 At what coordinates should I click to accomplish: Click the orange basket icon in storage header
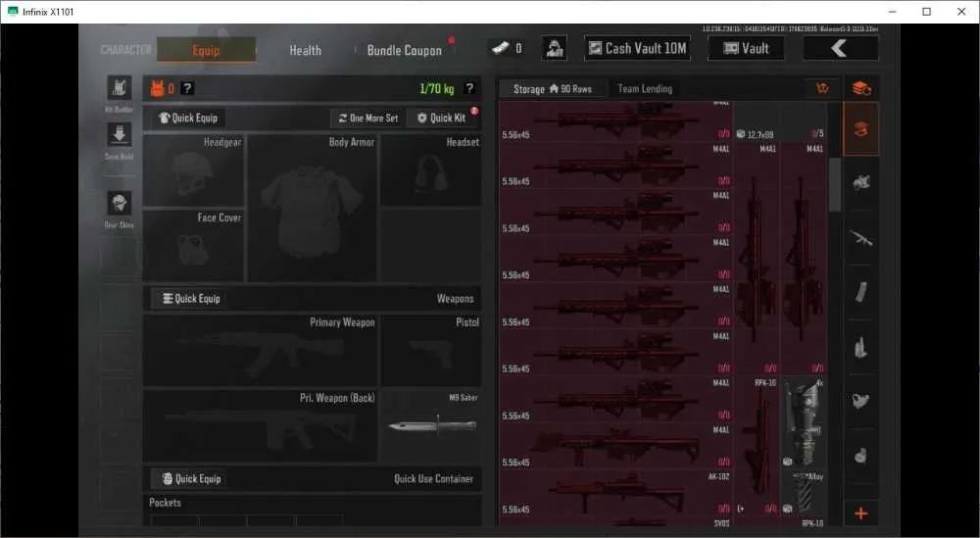pyautogui.click(x=822, y=88)
